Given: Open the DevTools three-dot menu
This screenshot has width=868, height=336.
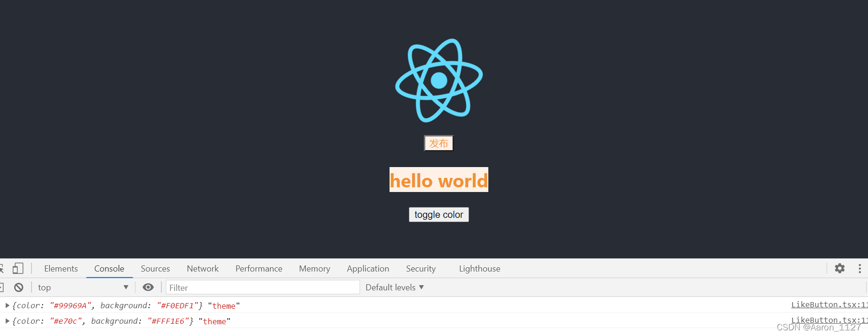Looking at the screenshot, I should tap(860, 268).
